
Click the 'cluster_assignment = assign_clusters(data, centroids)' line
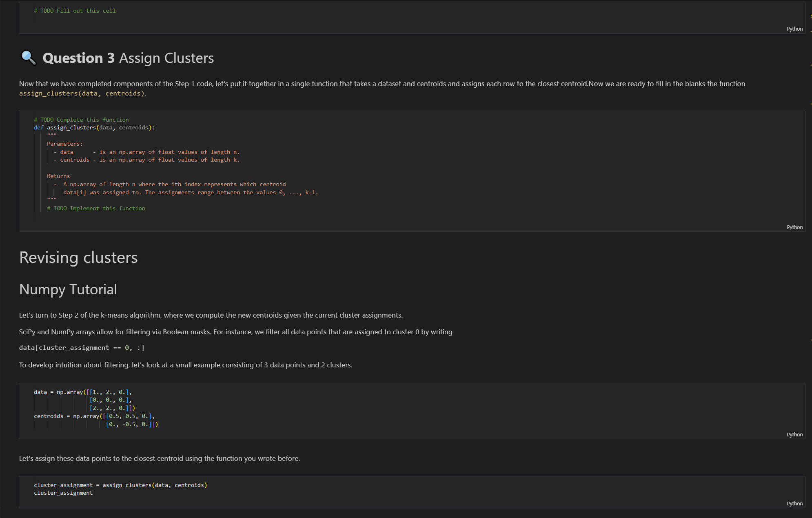[120, 485]
